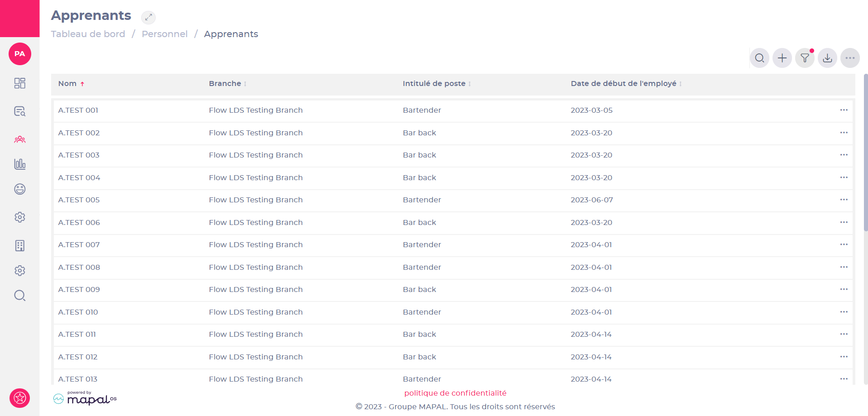Click the star badge icon at sidebar bottom
Screen dimensions: 868x416
click(x=20, y=398)
